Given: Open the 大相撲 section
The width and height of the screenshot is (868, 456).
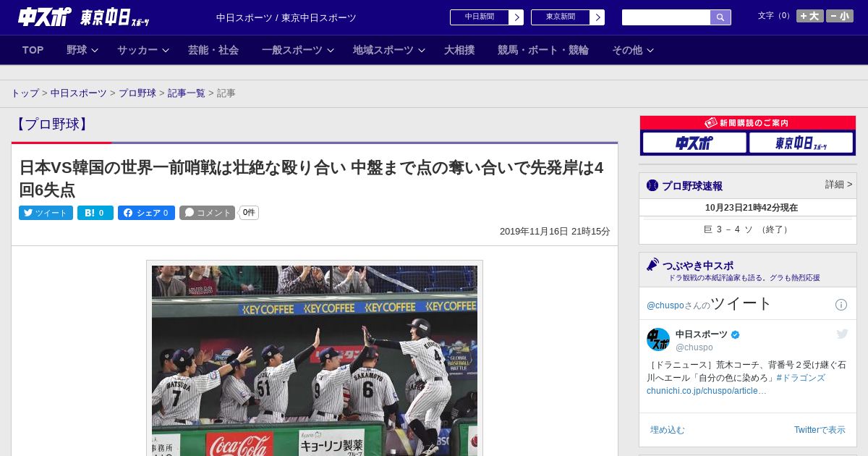Looking at the screenshot, I should 459,50.
